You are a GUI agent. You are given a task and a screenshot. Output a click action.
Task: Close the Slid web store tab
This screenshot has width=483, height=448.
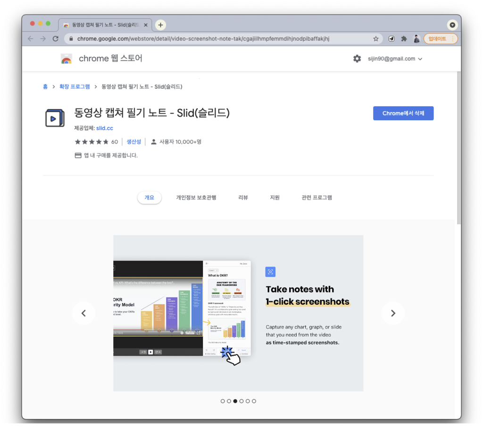pyautogui.click(x=146, y=25)
